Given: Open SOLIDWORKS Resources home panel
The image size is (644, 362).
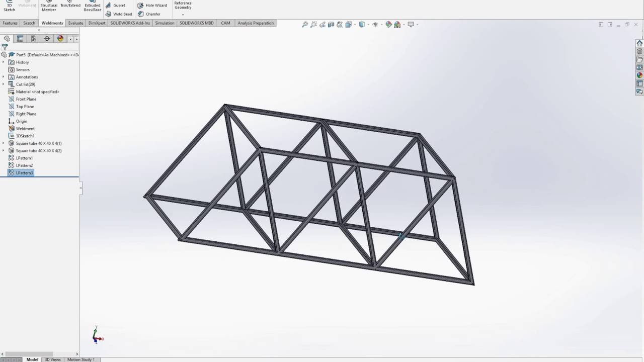Looking at the screenshot, I should 639,43.
